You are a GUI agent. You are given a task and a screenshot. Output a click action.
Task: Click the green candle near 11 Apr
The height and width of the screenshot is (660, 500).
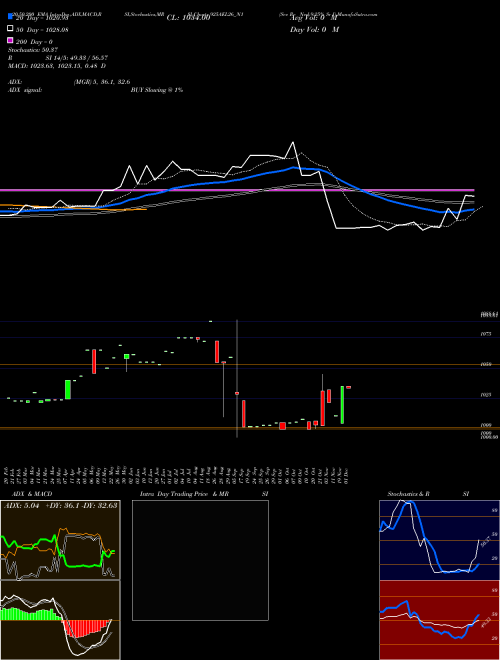(67, 390)
